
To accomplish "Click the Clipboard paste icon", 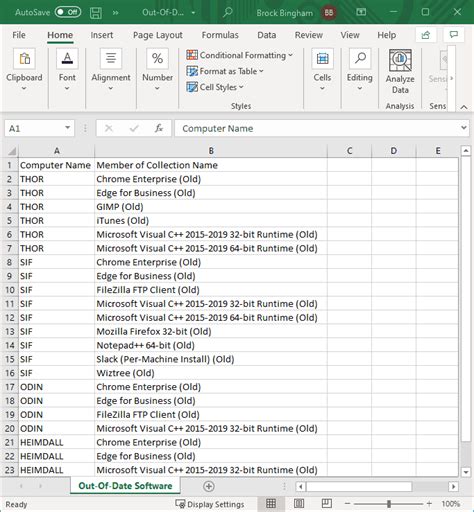I will tap(24, 58).
